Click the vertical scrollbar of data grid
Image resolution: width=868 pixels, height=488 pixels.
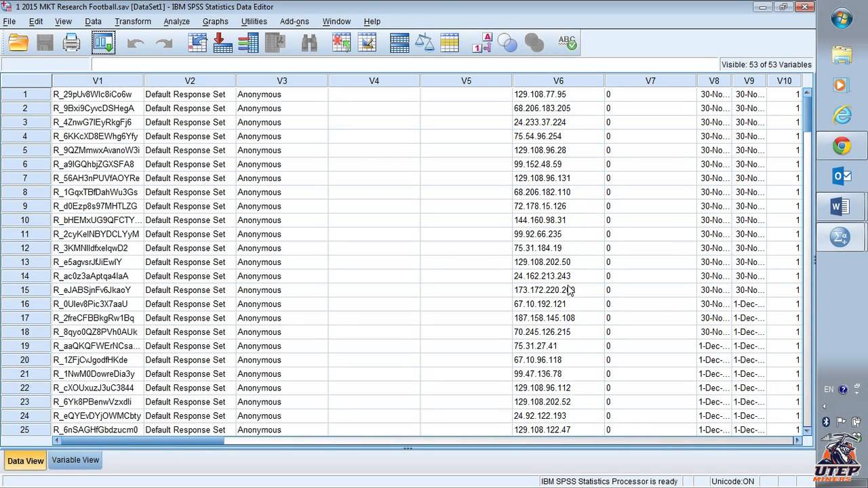(807, 261)
